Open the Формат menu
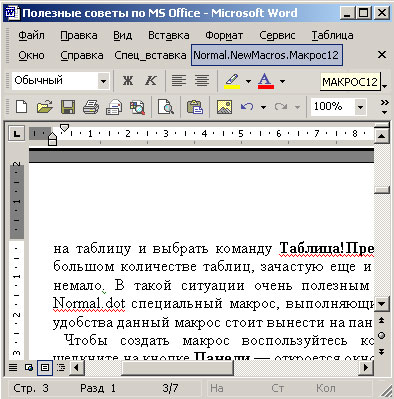 click(x=224, y=35)
